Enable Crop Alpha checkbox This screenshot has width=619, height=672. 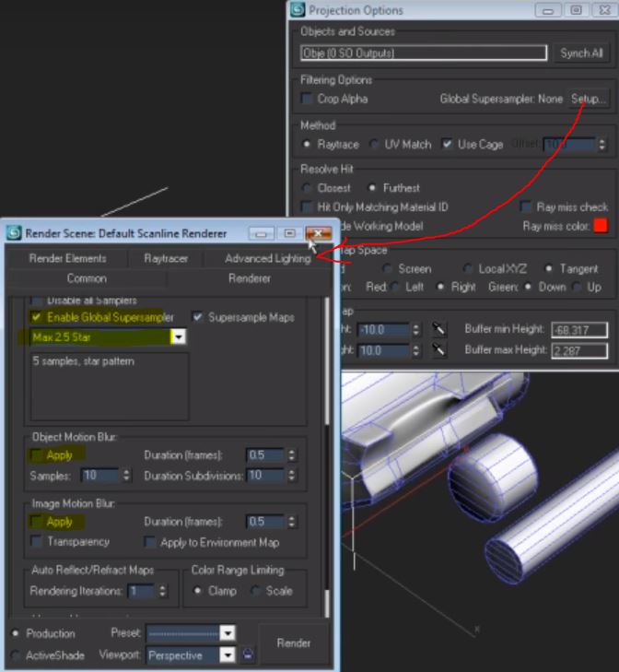tap(307, 99)
